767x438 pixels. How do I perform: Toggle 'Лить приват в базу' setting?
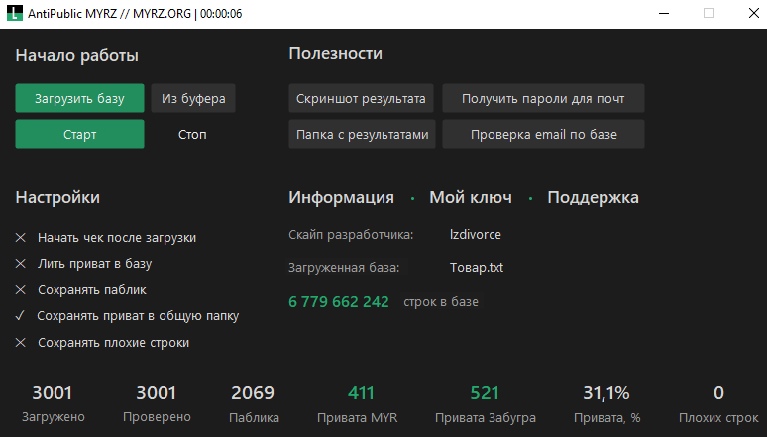21,264
